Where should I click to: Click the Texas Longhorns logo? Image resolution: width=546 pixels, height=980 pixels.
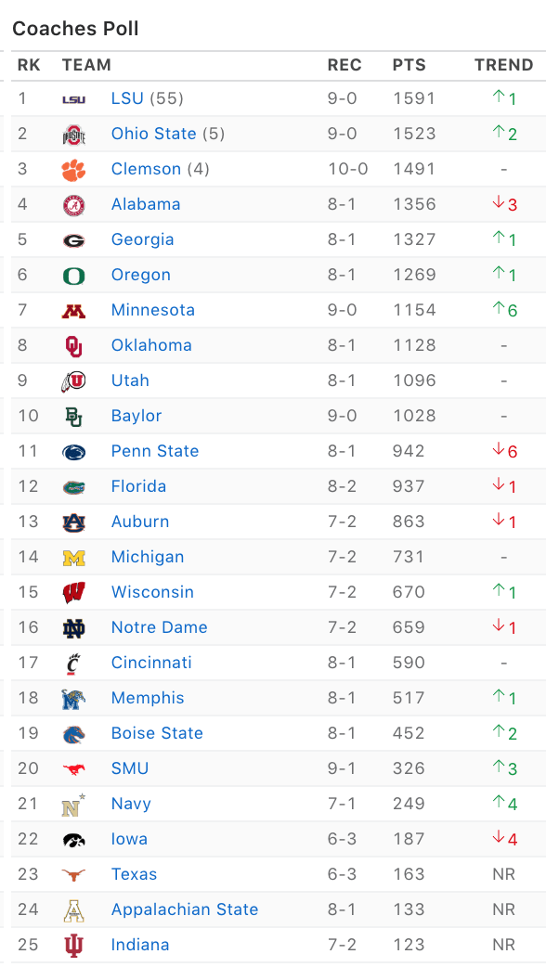(x=73, y=875)
